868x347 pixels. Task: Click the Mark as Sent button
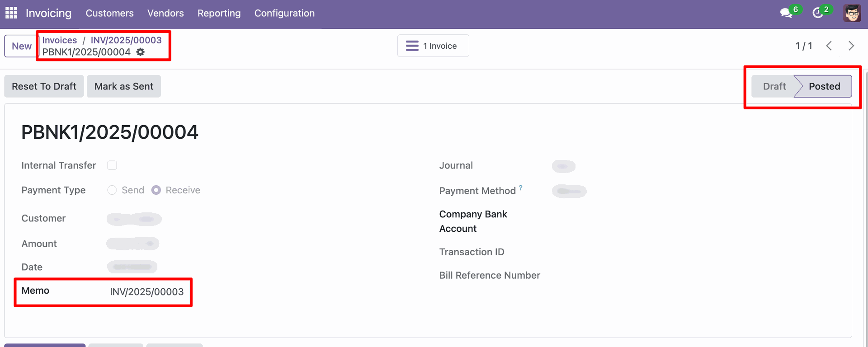pyautogui.click(x=124, y=86)
